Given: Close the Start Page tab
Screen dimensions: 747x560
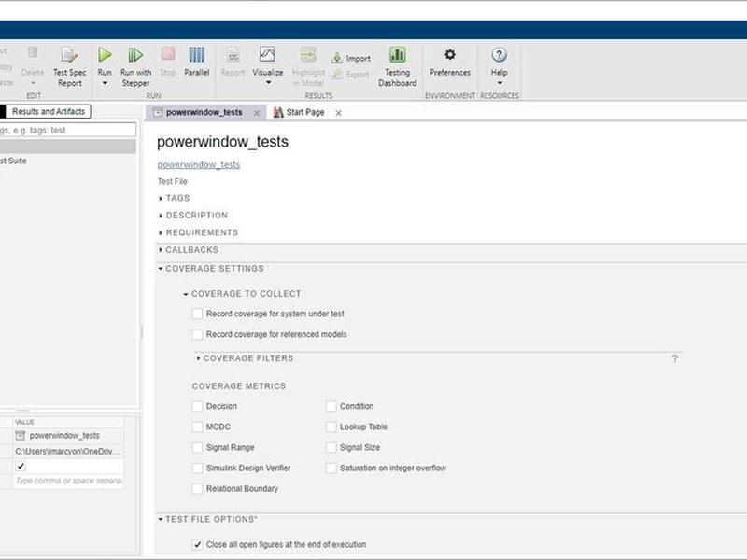Looking at the screenshot, I should coord(338,113).
